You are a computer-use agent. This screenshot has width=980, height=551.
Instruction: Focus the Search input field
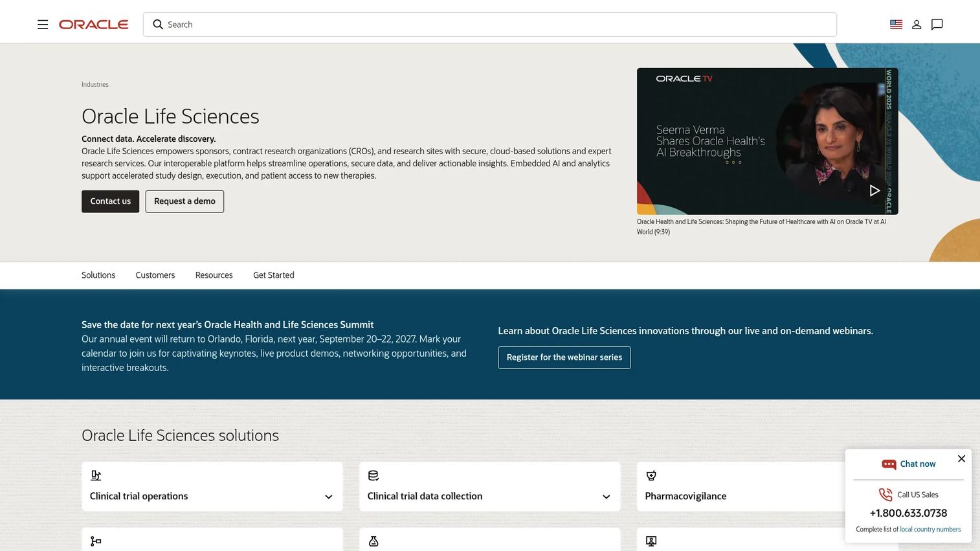(x=490, y=25)
